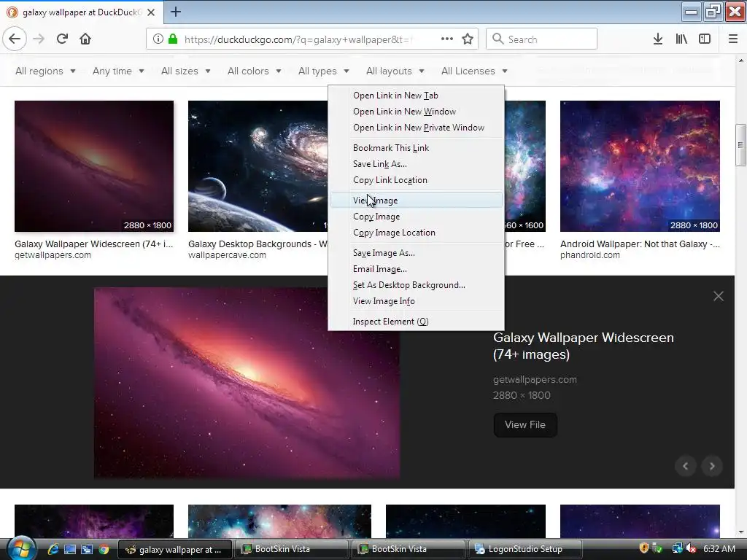Show site information icon in address bar

click(x=158, y=39)
